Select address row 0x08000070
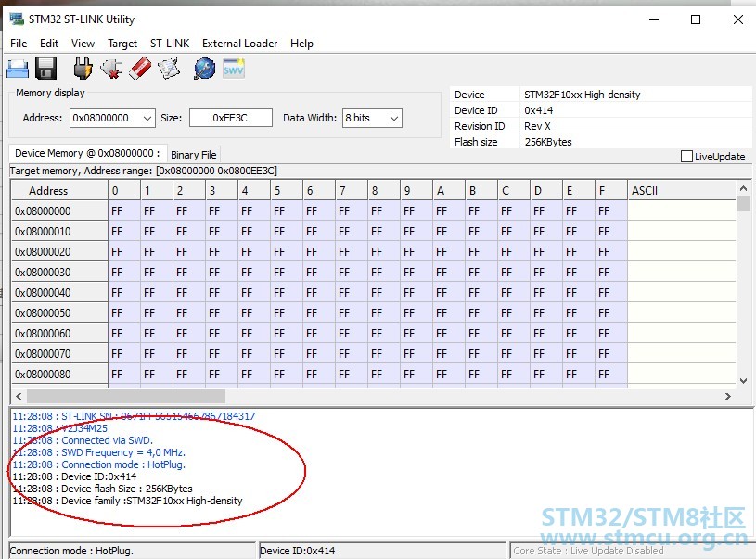Image resolution: width=756 pixels, height=559 pixels. point(59,354)
